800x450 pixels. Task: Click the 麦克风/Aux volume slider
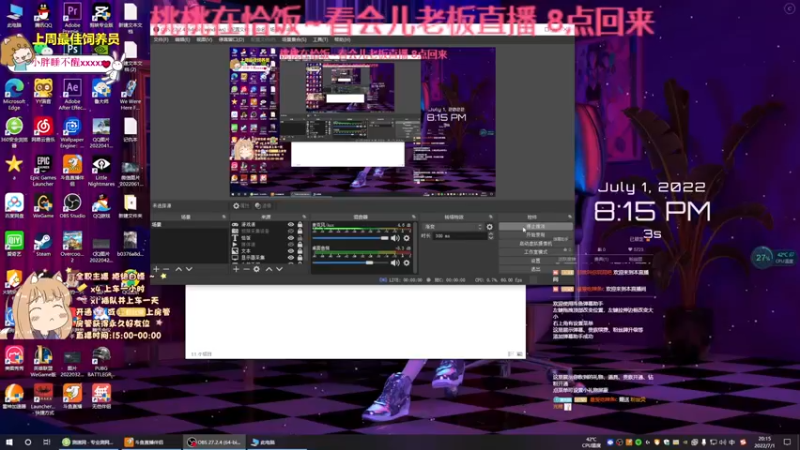coord(351,238)
